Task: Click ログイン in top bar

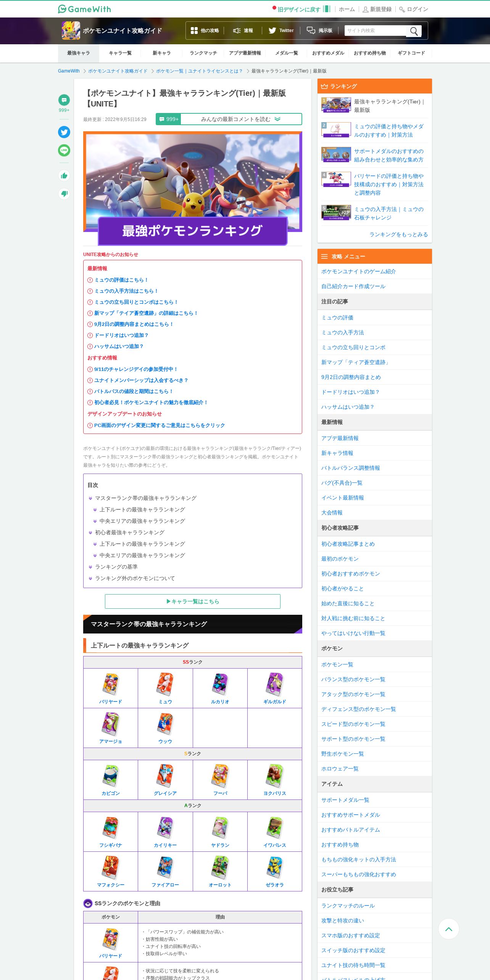Action: (414, 9)
